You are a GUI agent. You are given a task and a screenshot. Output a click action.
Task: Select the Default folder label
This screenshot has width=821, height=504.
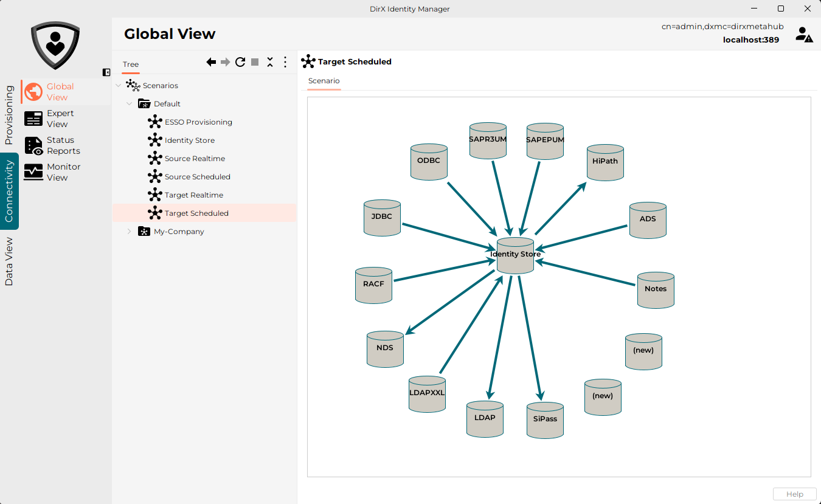coord(167,104)
